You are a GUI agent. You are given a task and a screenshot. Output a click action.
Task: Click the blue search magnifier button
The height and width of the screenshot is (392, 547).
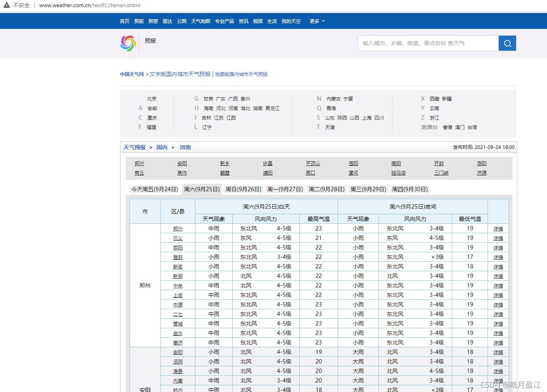point(507,43)
